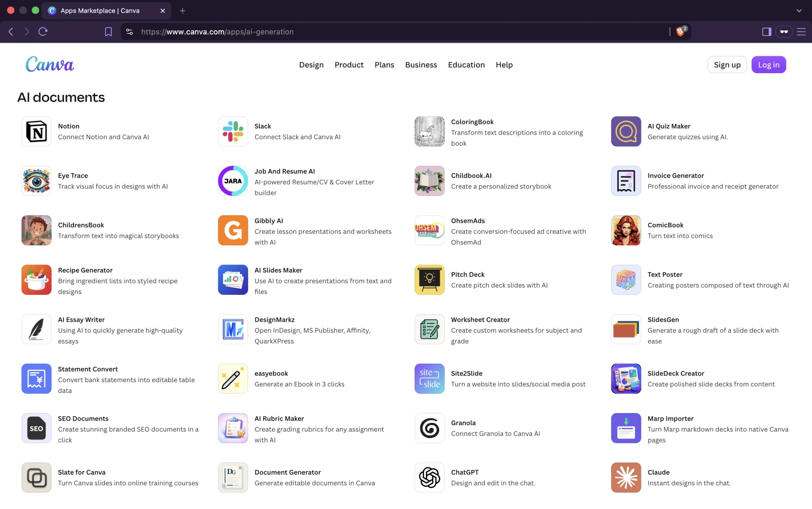Open the Document Generator icon
The width and height of the screenshot is (812, 509).
tap(233, 478)
